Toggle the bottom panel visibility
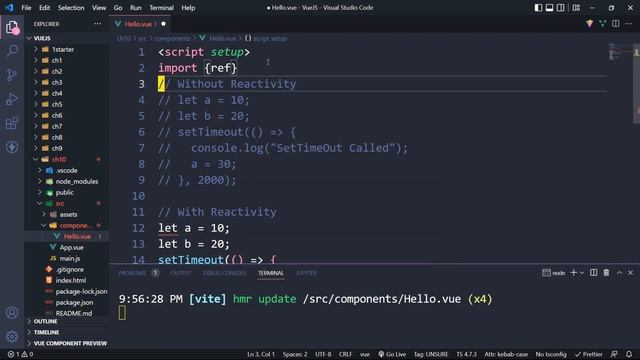 549,8
